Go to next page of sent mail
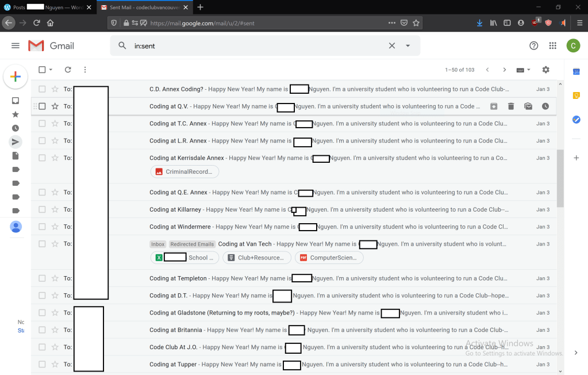Screen dimensions: 588x375 coord(505,70)
